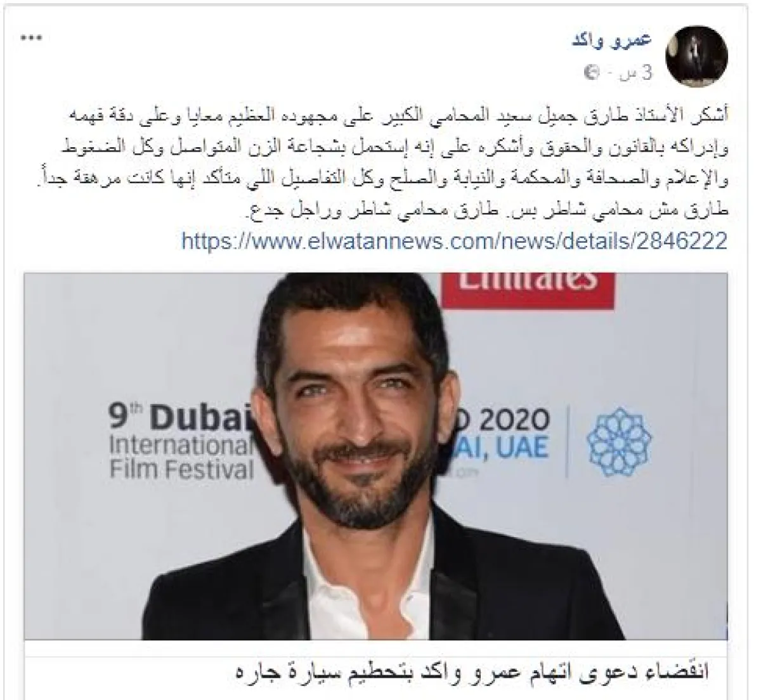
Task: Open the elwatannews.com article URL
Action: point(454,241)
